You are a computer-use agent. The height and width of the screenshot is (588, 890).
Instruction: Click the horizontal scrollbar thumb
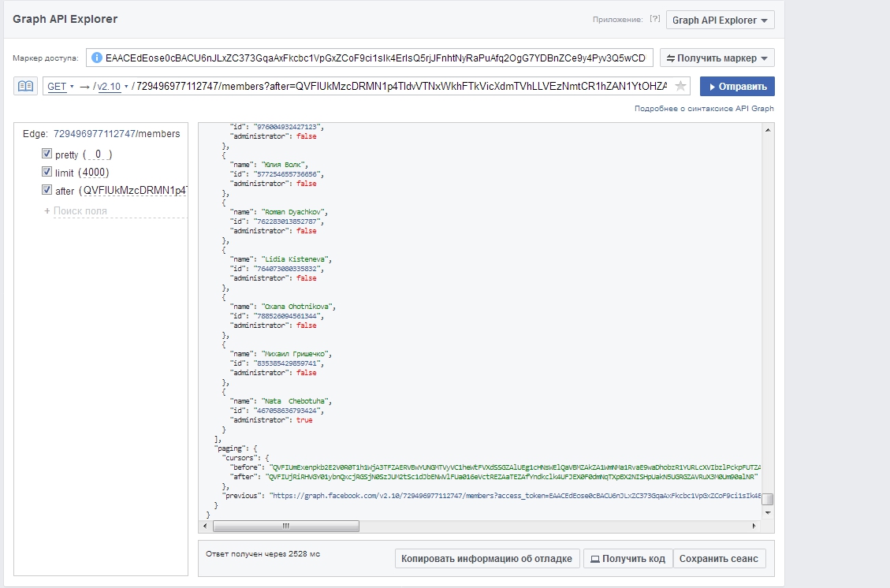pyautogui.click(x=286, y=527)
